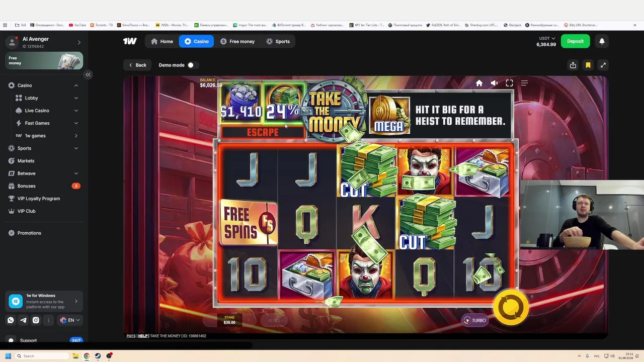Click the user avatar icon in the sidebar
Image resolution: width=644 pixels, height=362 pixels.
click(12, 42)
